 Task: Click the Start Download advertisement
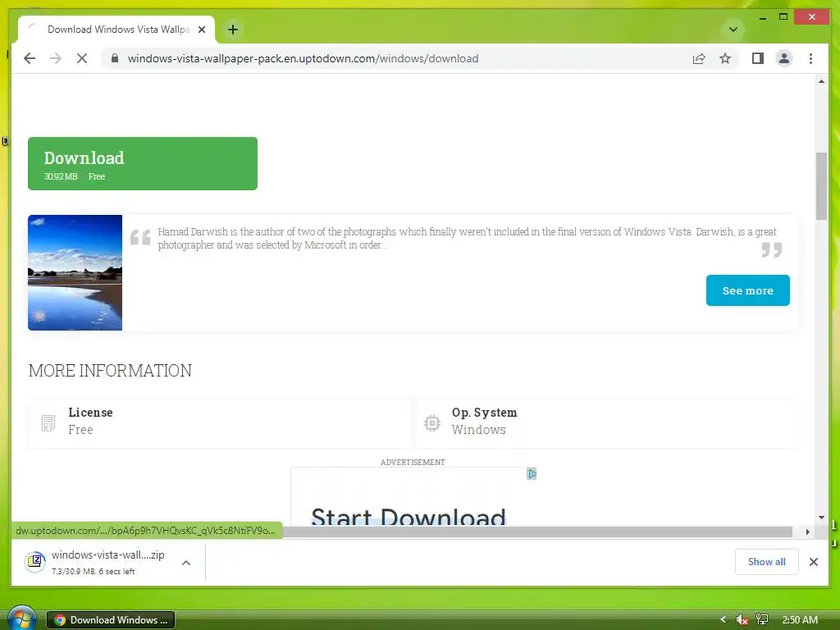tap(409, 516)
